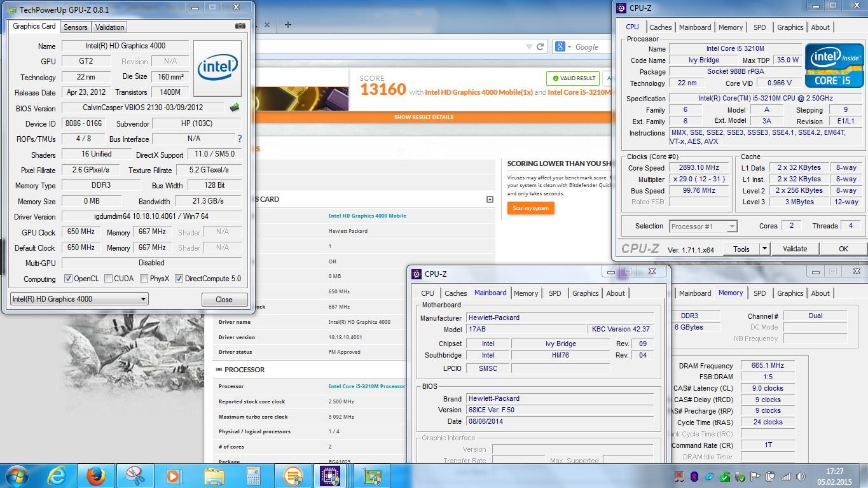The image size is (868, 488).
Task: Open About tab in top CPU-Z window
Action: [820, 27]
